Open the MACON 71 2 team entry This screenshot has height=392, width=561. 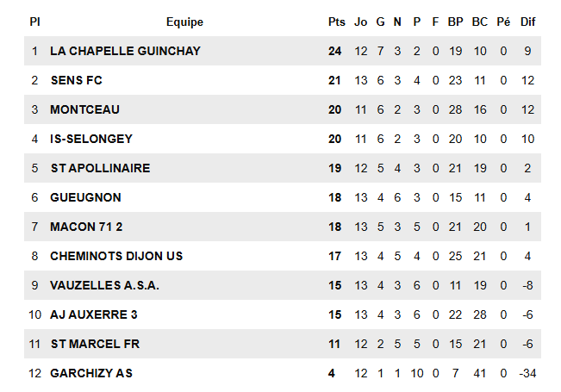89,227
